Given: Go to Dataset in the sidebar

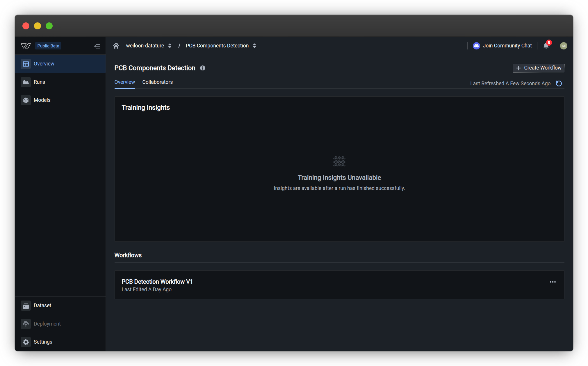Looking at the screenshot, I should (42, 305).
